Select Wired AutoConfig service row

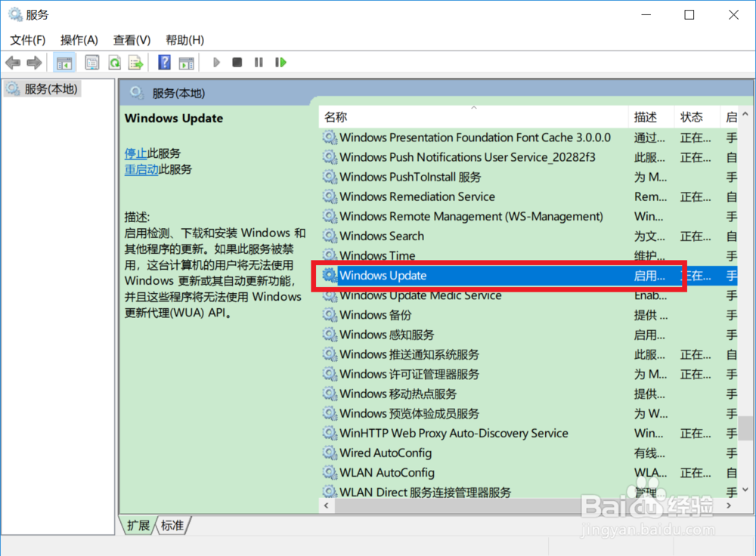[x=528, y=453]
